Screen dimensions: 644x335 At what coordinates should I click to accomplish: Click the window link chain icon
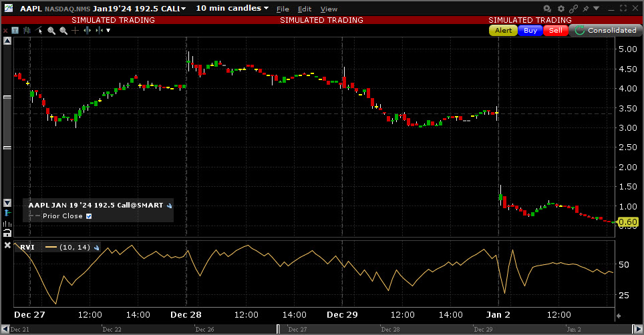click(574, 9)
